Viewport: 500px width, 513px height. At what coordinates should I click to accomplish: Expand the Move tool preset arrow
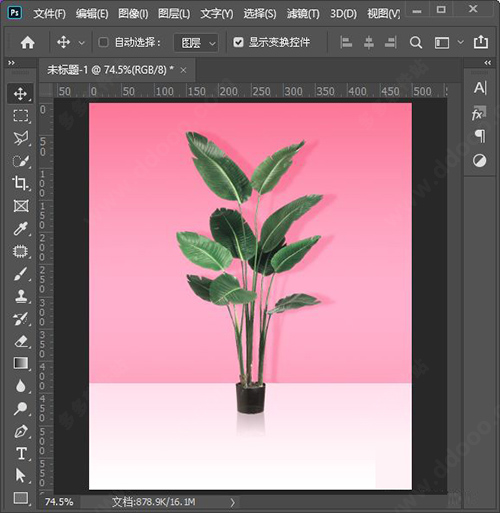(x=82, y=43)
